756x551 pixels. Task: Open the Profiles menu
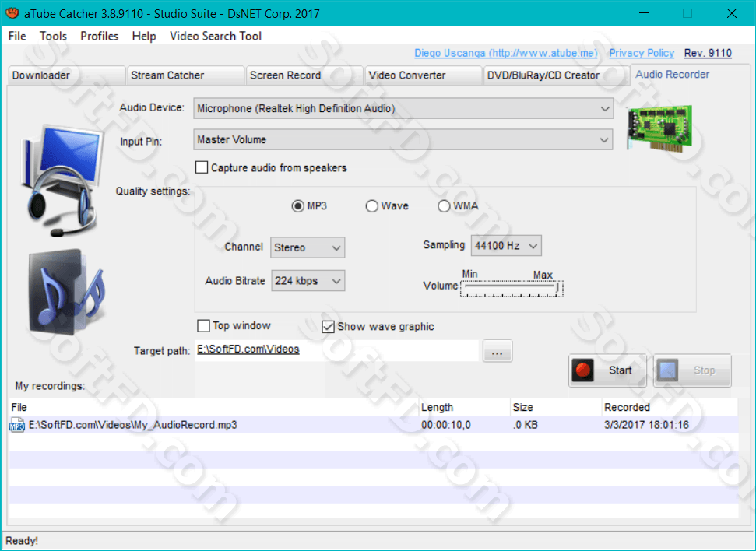(100, 36)
